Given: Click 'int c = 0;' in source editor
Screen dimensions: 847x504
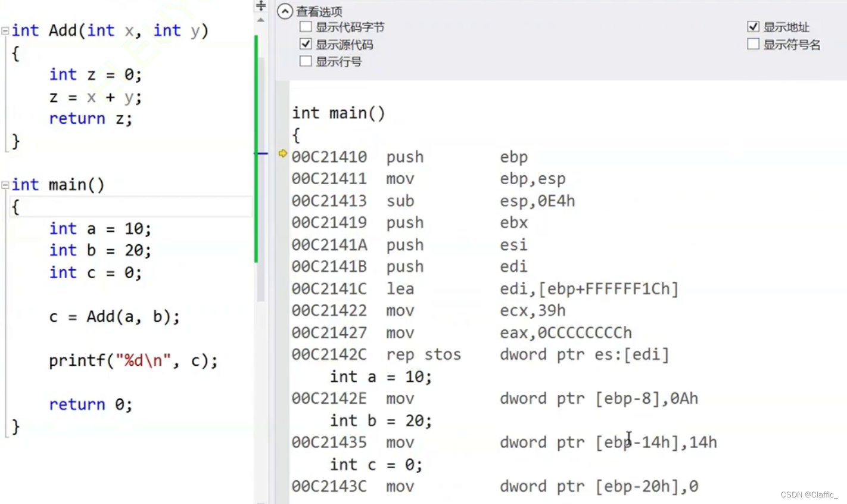Looking at the screenshot, I should point(95,273).
